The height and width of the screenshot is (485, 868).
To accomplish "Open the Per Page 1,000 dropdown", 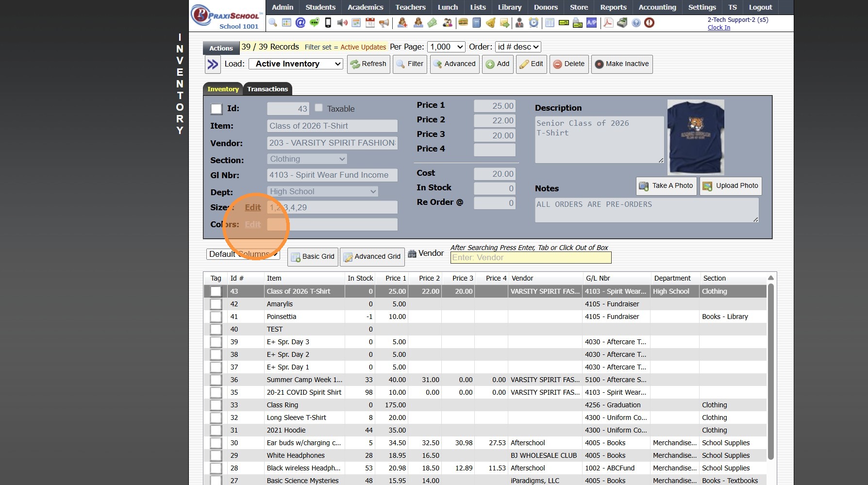I will (x=446, y=47).
